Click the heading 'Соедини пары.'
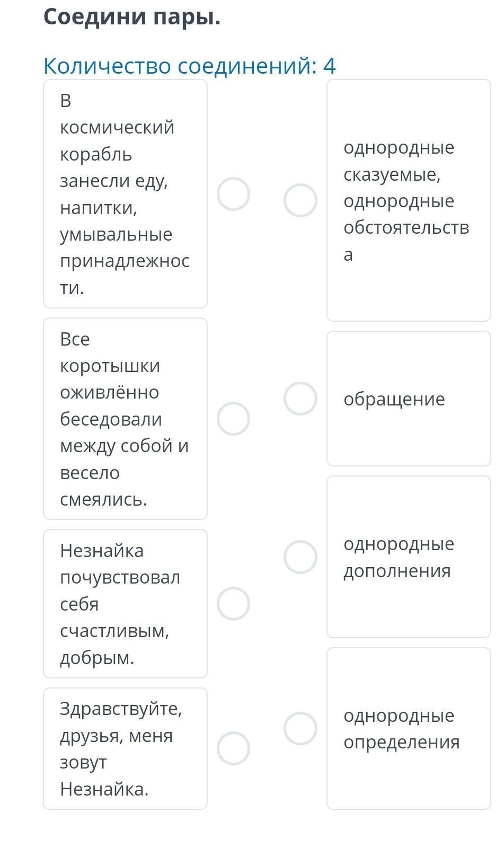Viewport: 504px width, 865px height. click(132, 17)
